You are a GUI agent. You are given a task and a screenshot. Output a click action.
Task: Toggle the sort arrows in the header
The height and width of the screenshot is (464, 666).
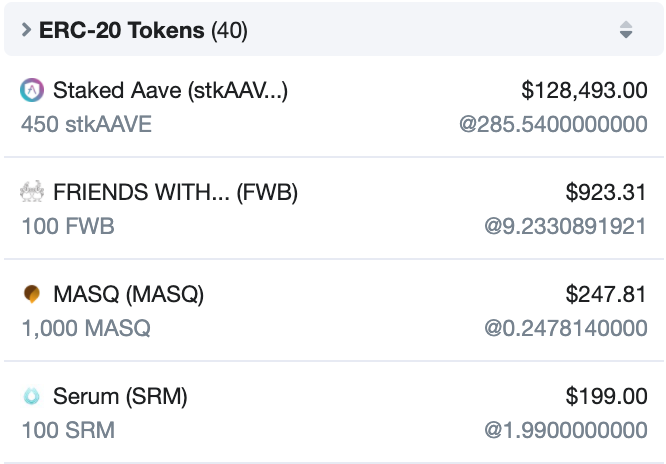(626, 30)
